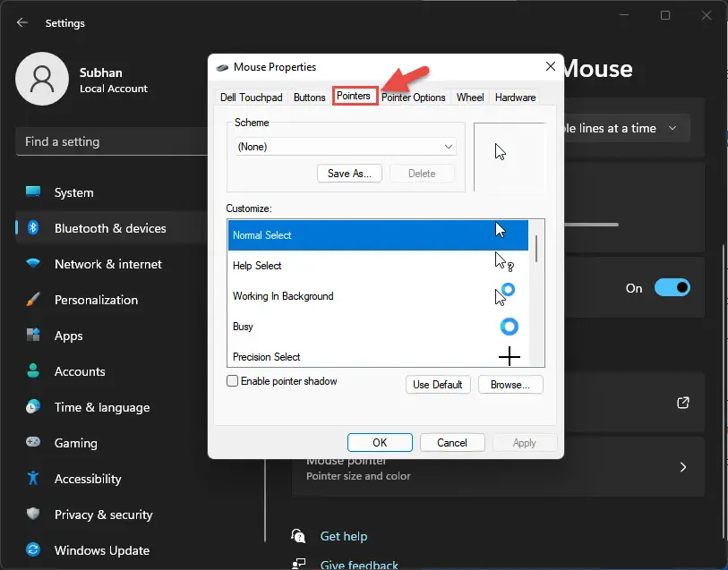Select Precision Select row text

coord(267,357)
